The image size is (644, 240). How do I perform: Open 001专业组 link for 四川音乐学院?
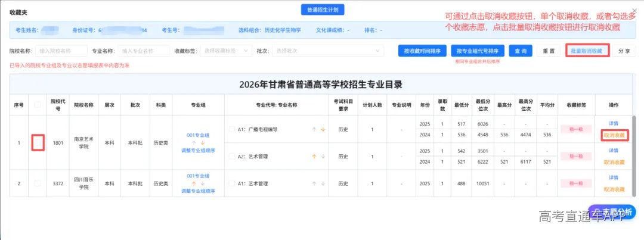pyautogui.click(x=198, y=176)
